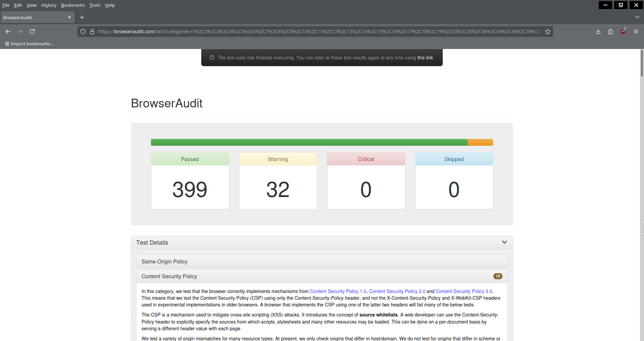Open the downloads panel
The height and width of the screenshot is (341, 644).
598,32
